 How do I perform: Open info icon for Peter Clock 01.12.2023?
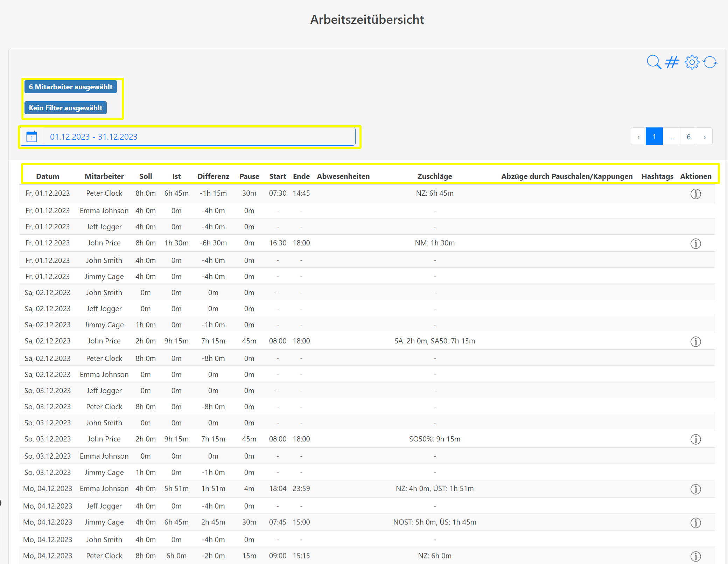click(695, 194)
